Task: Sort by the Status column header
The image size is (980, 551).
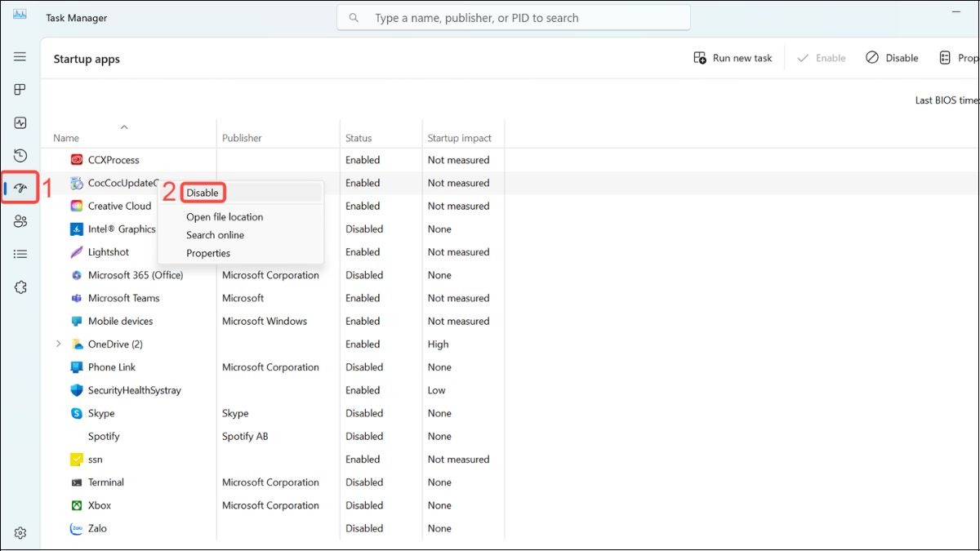Action: click(359, 139)
